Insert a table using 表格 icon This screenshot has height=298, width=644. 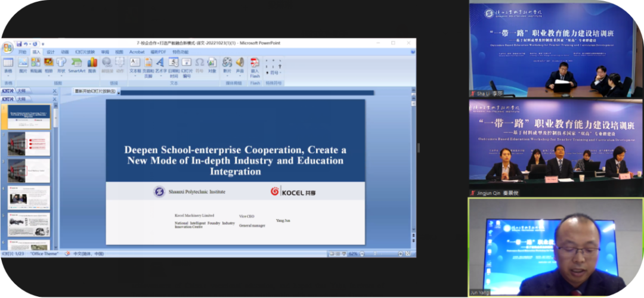pos(8,63)
